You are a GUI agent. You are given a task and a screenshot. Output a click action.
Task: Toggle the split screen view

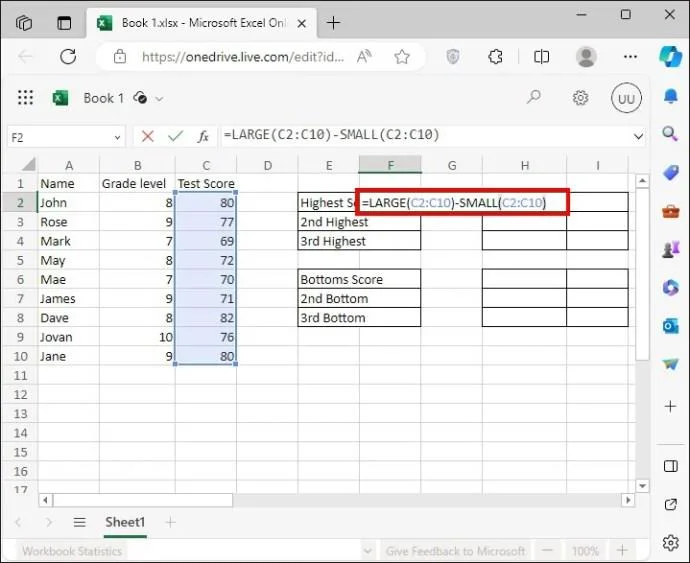pyautogui.click(x=541, y=56)
